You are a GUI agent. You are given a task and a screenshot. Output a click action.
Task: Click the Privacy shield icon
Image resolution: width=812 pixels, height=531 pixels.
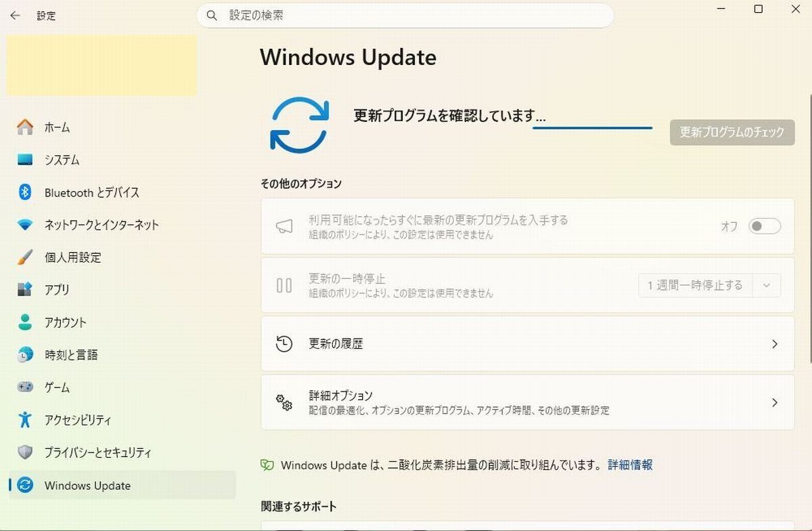[x=25, y=452]
